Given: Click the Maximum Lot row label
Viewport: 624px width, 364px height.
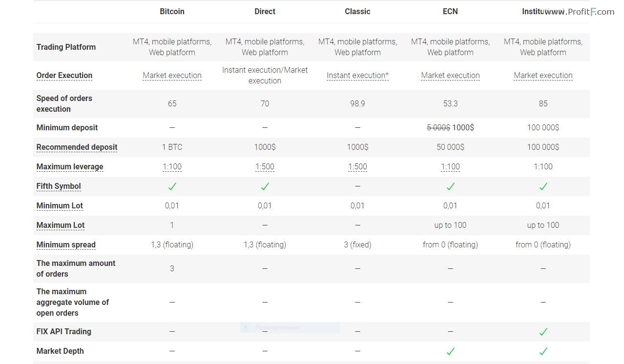Looking at the screenshot, I should tap(61, 225).
